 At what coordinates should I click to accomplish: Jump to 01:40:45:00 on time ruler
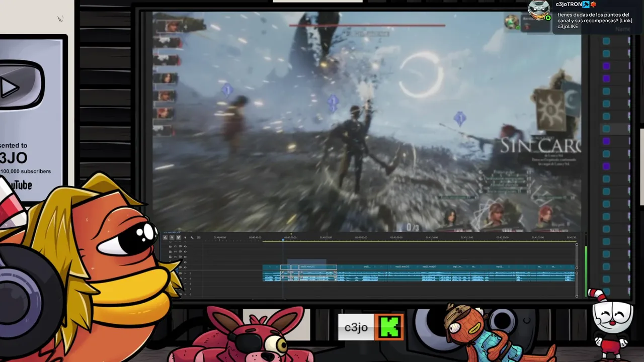tap(255, 237)
